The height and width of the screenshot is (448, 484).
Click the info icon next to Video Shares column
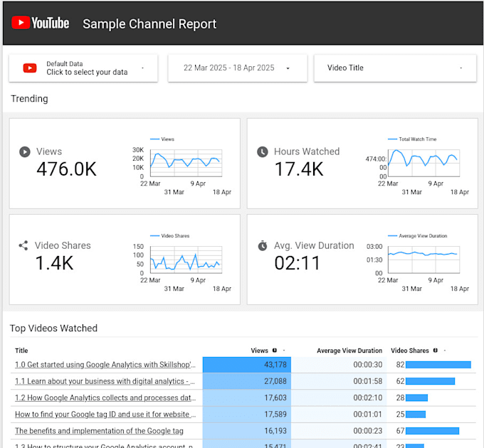coord(435,351)
